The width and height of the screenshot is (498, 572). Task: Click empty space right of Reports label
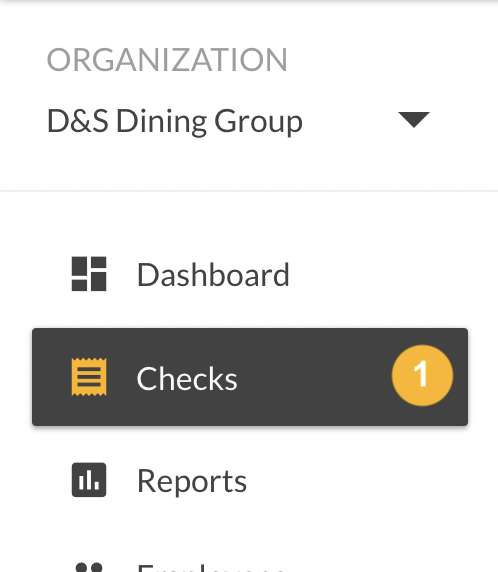coord(358,480)
